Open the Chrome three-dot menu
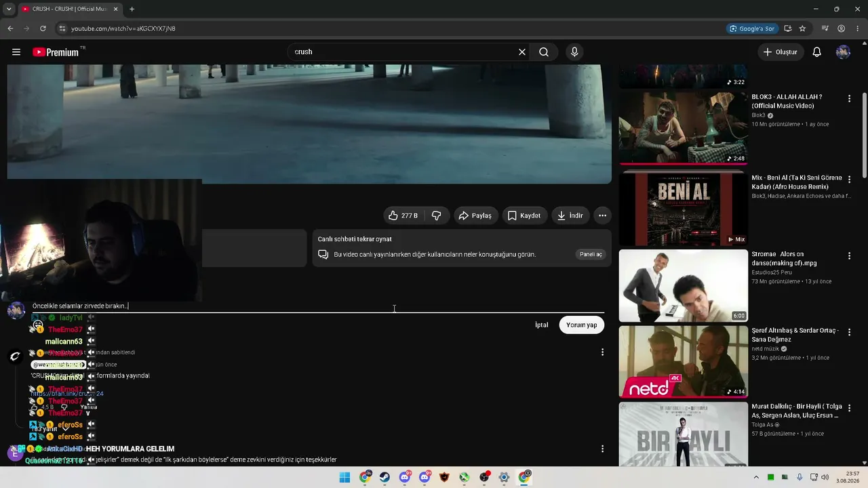868x488 pixels. [857, 28]
